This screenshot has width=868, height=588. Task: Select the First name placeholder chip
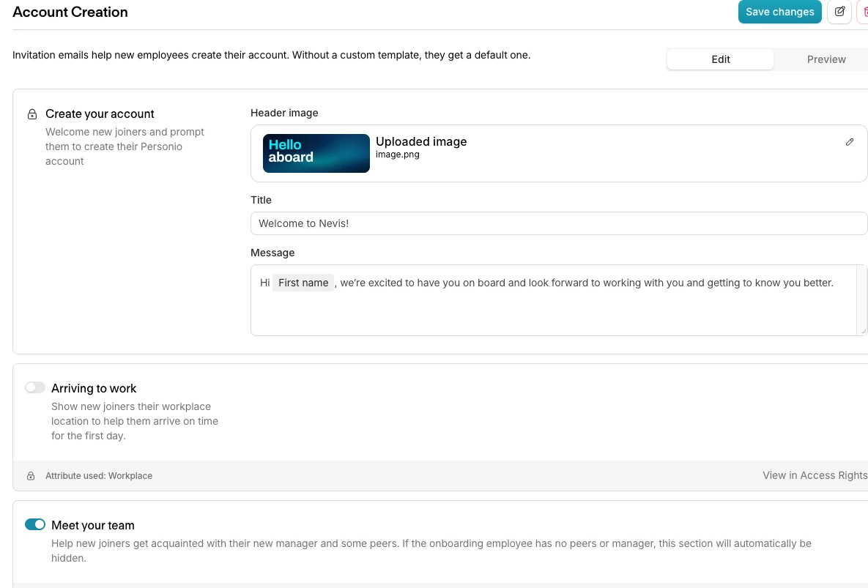pyautogui.click(x=303, y=283)
